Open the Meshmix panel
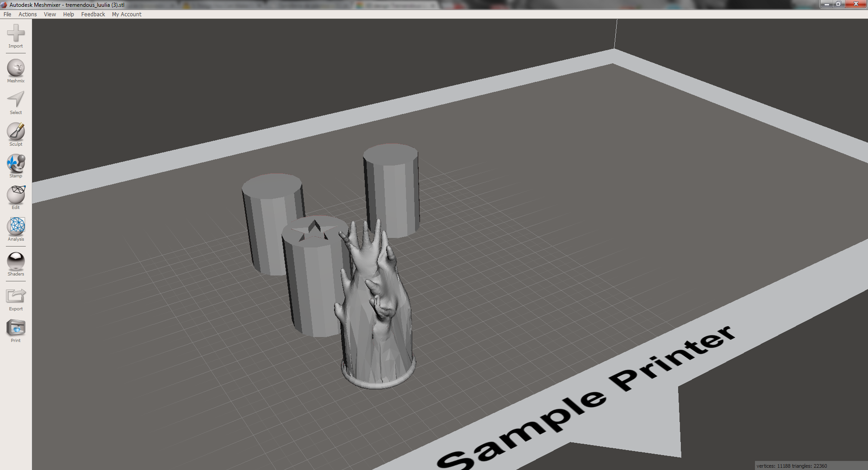This screenshot has width=868, height=470. [x=16, y=71]
